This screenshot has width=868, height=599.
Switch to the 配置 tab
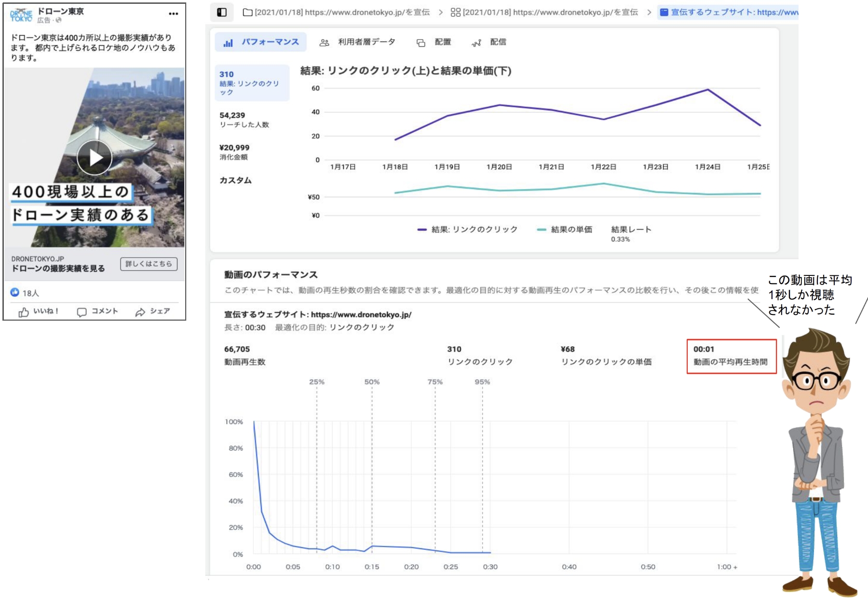[x=434, y=42]
